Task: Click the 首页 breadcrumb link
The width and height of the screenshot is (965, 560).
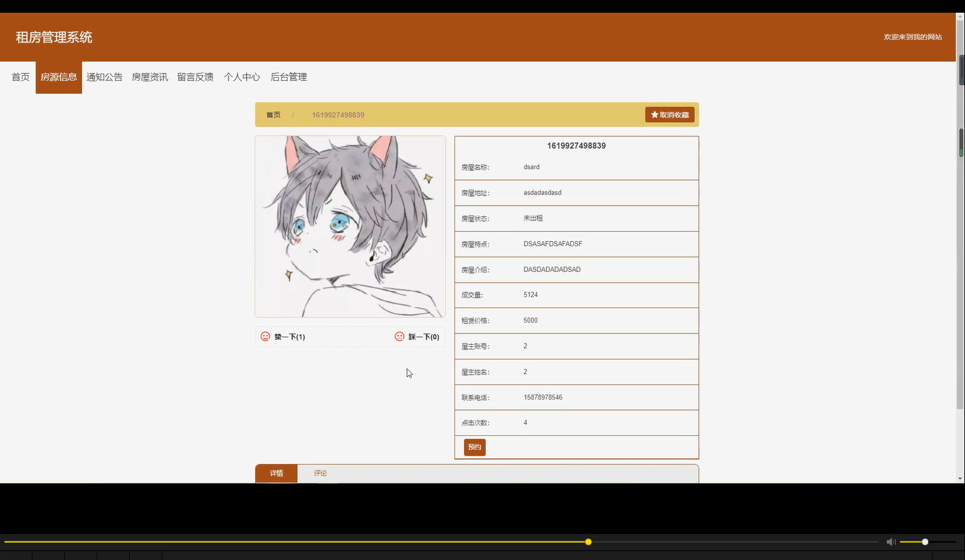Action: [x=272, y=115]
